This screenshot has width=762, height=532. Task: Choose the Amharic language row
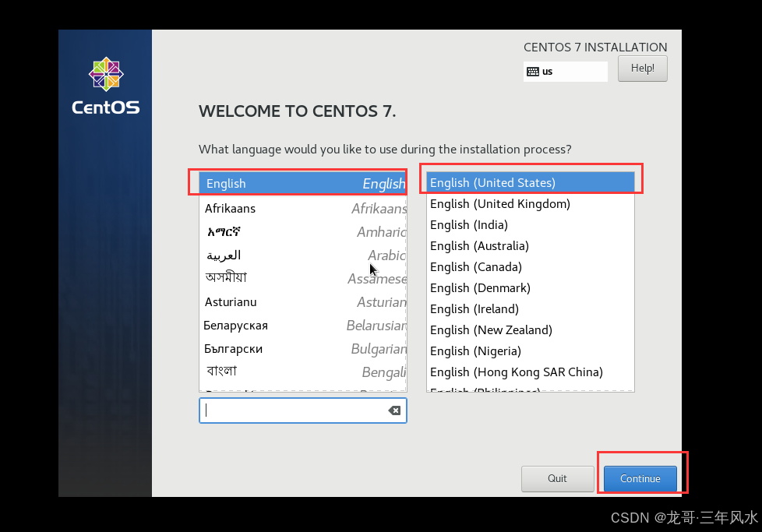[303, 232]
